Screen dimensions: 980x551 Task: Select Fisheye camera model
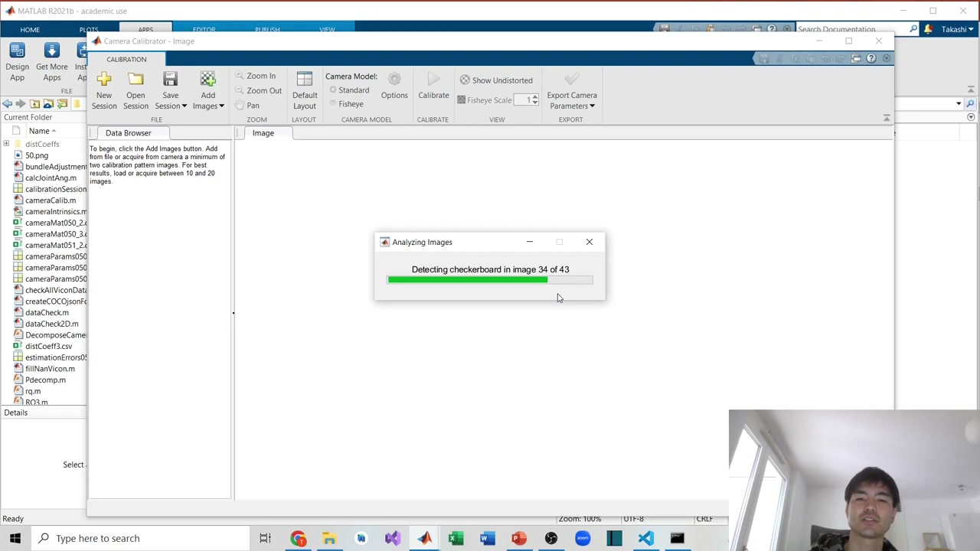click(346, 104)
